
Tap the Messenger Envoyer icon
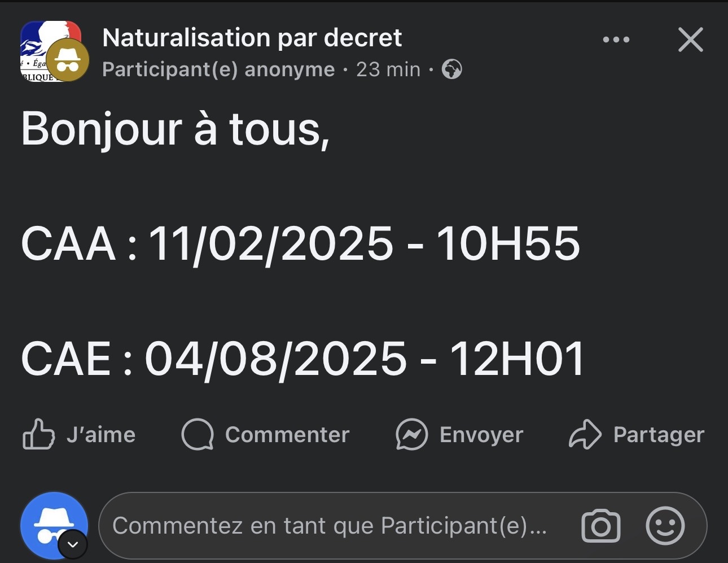pos(411,434)
